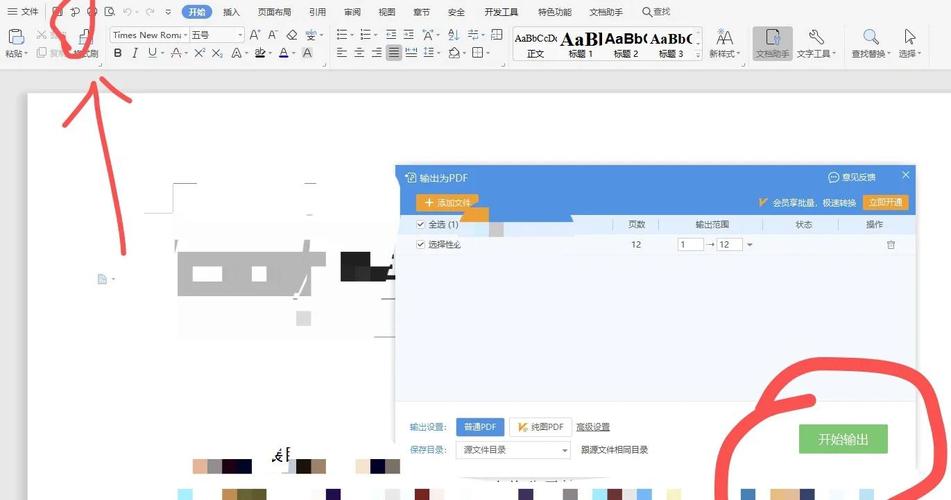Select justified alignment button
Screen dimensions: 951x500
coord(394,53)
